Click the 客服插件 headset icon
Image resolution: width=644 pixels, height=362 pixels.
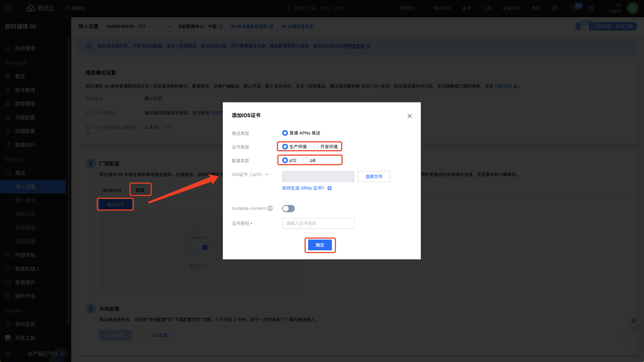click(x=8, y=282)
